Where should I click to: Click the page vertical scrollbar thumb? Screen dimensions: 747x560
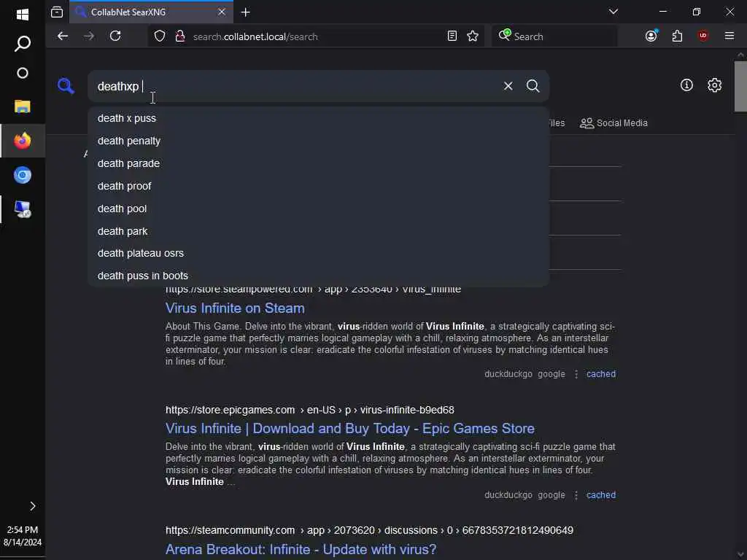click(740, 86)
